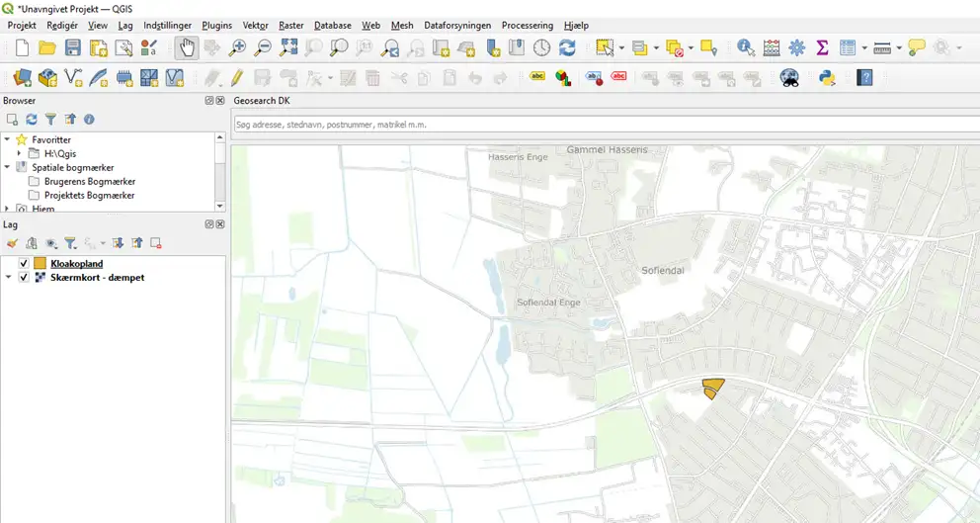This screenshot has width=980, height=523.
Task: Expand the H:\Qgis favorites folder
Action: pos(19,154)
